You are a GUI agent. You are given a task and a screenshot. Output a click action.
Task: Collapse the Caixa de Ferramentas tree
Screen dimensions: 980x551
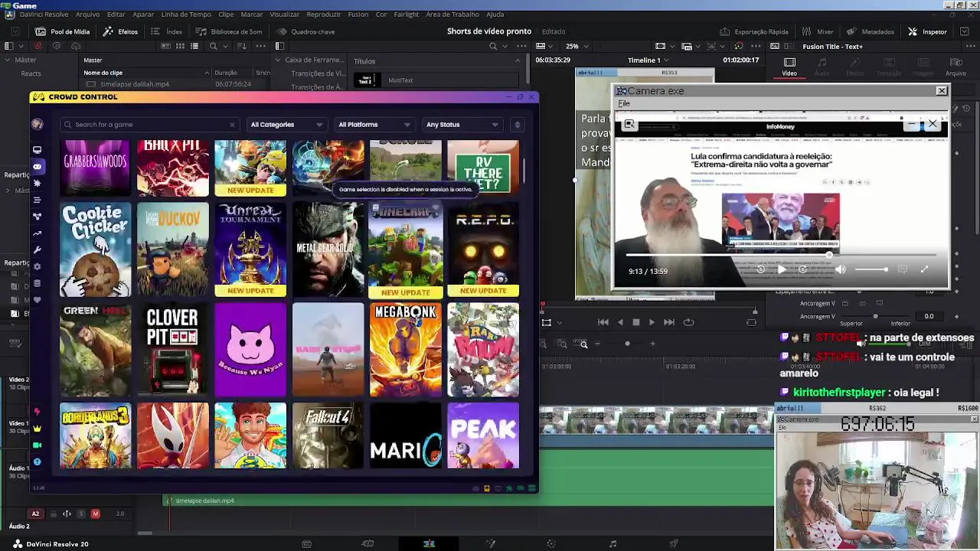coord(278,60)
